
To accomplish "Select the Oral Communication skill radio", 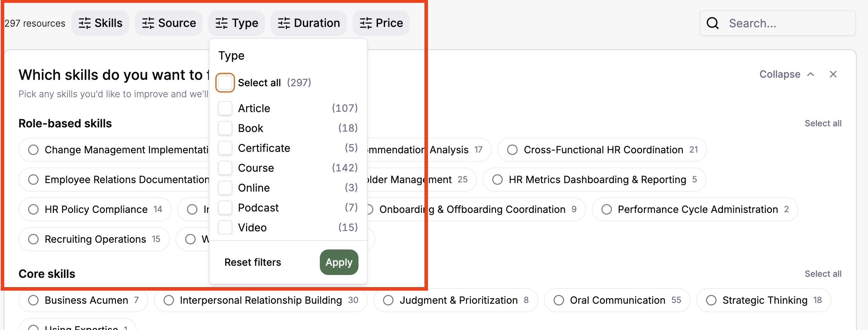I will pos(559,300).
